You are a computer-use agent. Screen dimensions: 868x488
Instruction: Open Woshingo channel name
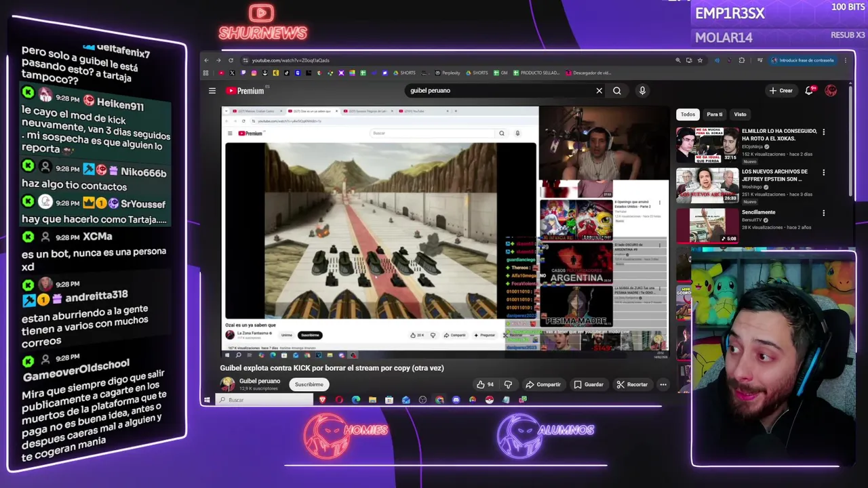coord(752,186)
